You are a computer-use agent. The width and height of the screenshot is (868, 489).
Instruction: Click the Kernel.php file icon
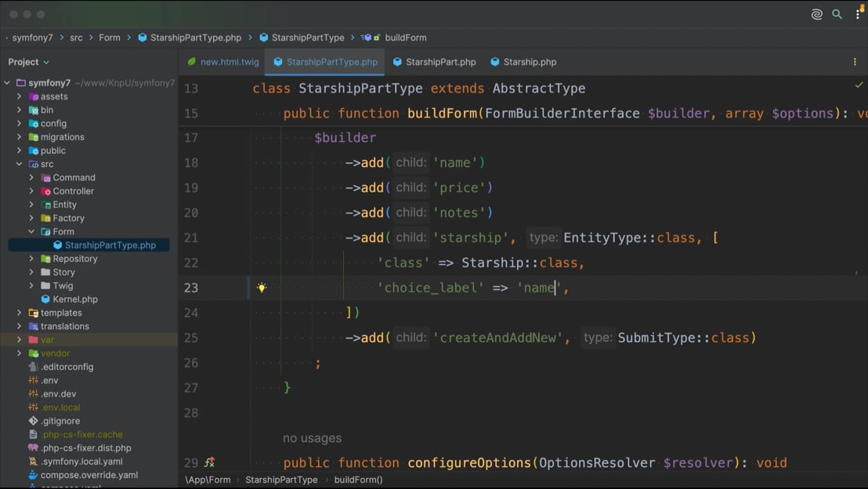45,299
